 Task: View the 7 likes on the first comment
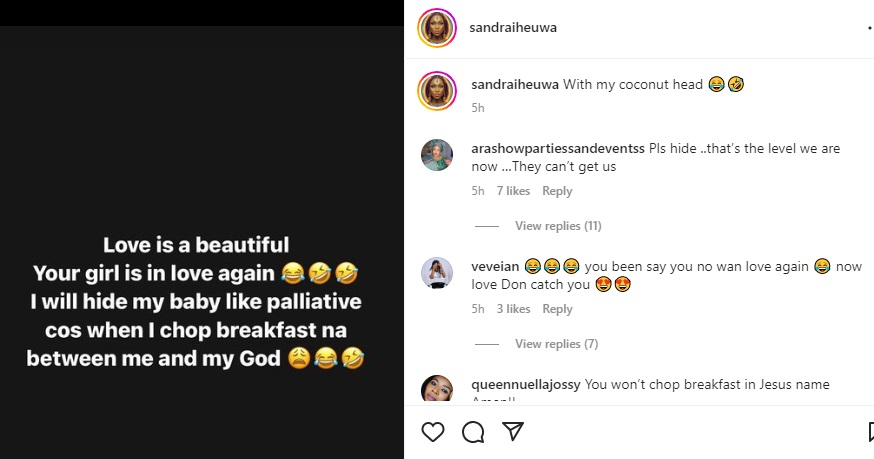click(514, 191)
